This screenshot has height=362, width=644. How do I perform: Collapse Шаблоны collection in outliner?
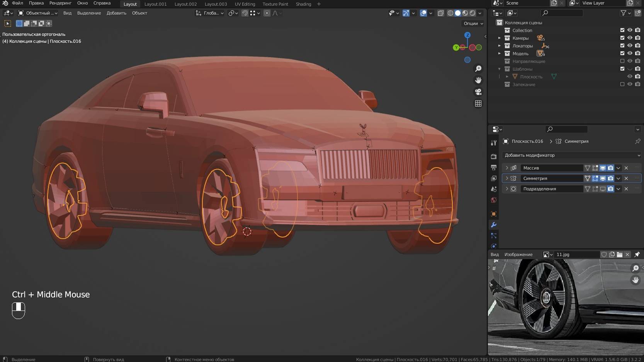[x=499, y=69]
